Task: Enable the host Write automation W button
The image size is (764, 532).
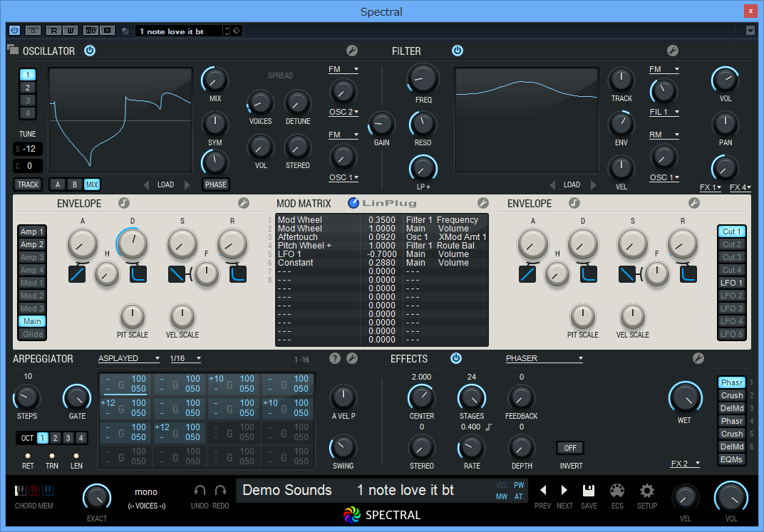Action: pyautogui.click(x=70, y=31)
